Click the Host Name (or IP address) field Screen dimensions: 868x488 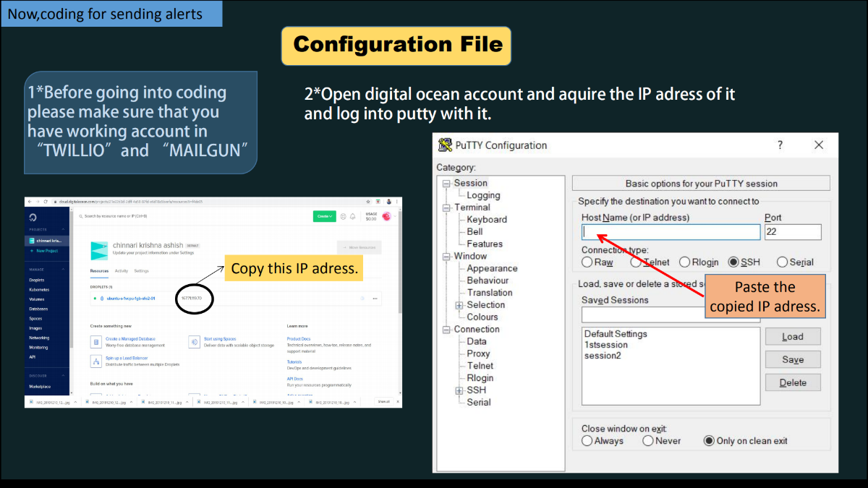coord(671,232)
